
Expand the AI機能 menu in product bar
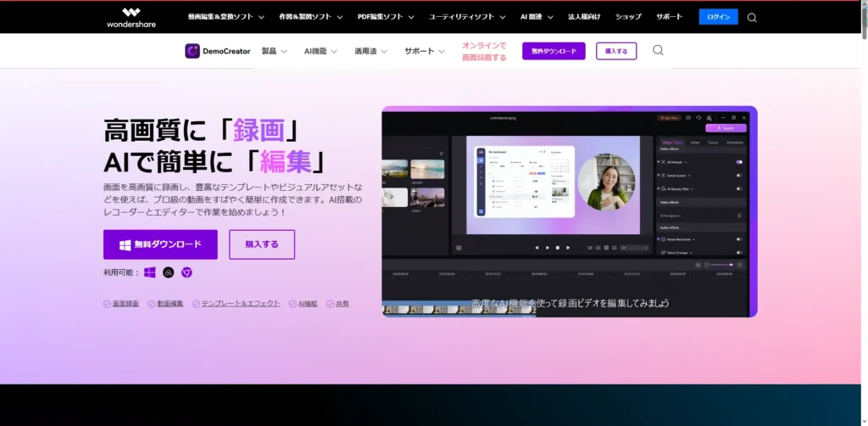[320, 51]
